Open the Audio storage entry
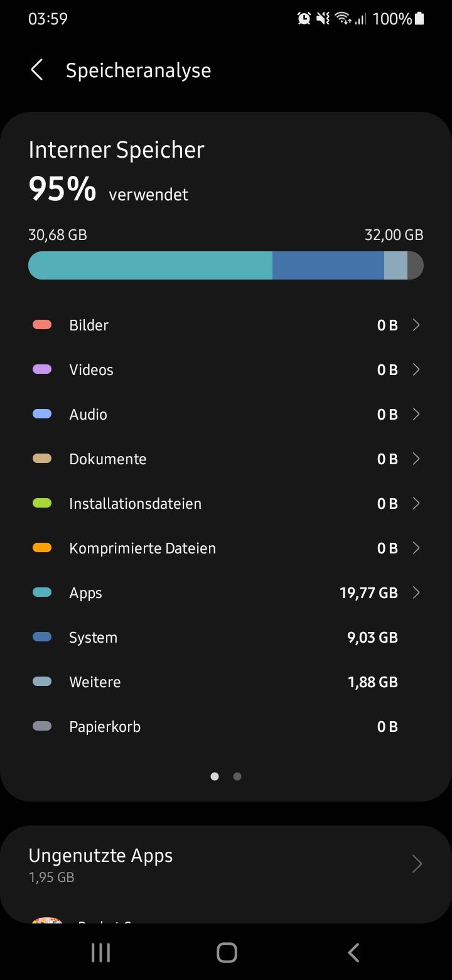 226,414
